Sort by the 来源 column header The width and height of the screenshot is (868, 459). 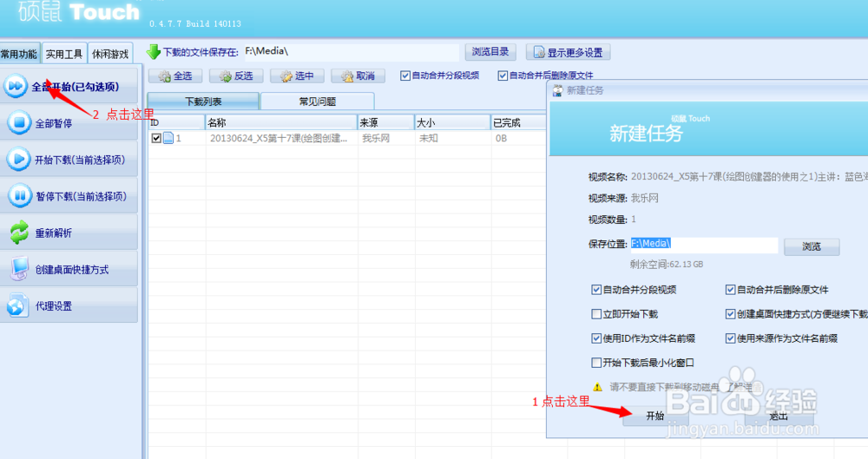[386, 122]
